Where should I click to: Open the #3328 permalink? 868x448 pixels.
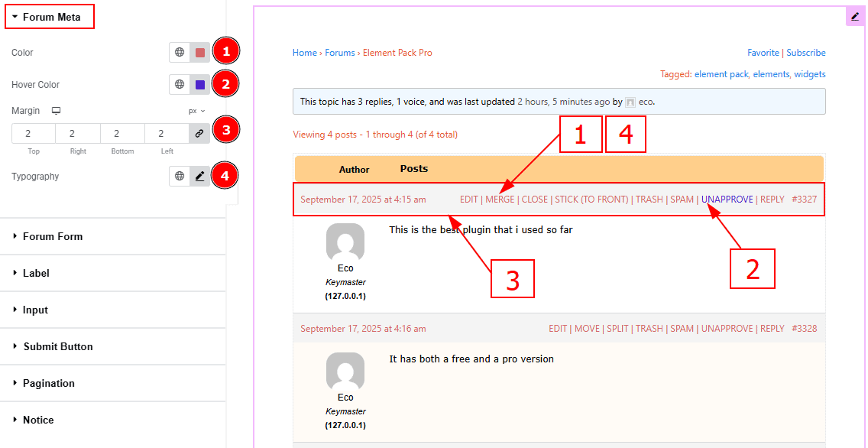[x=805, y=329]
